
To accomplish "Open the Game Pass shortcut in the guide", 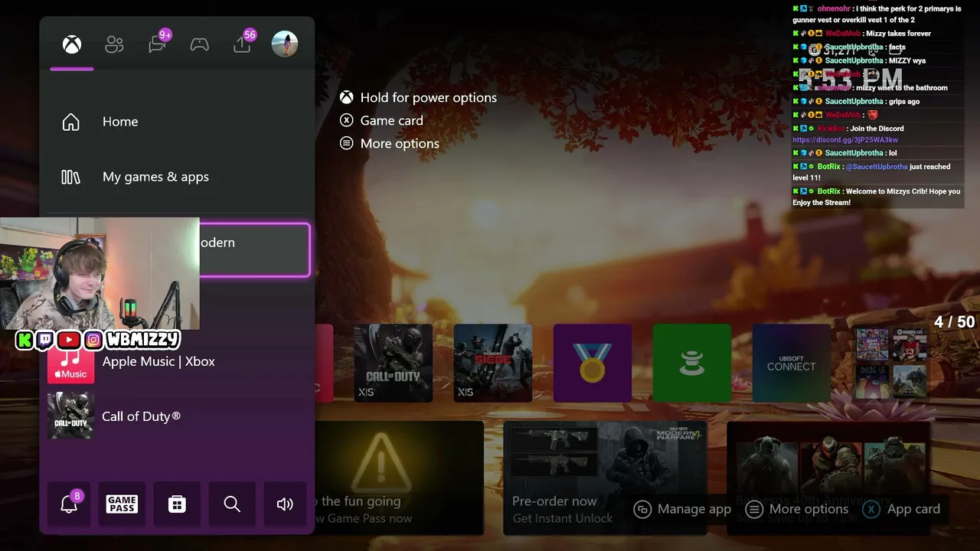I will (122, 504).
